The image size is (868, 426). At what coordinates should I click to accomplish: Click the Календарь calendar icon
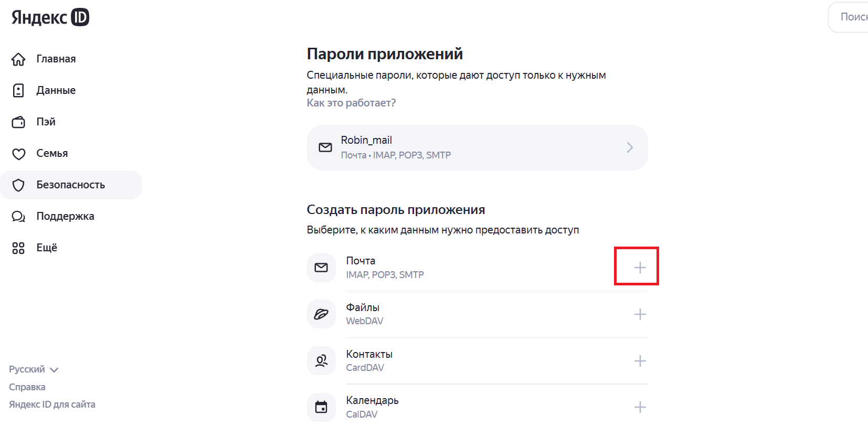pyautogui.click(x=321, y=407)
